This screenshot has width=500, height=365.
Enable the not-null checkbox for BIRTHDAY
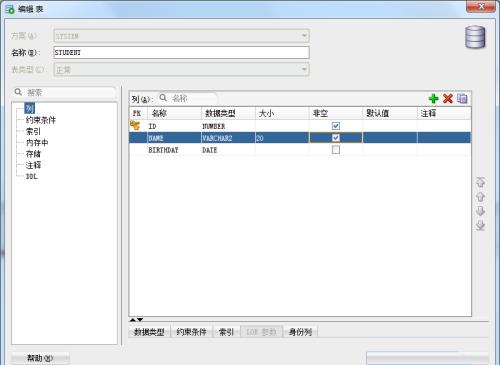pos(336,150)
